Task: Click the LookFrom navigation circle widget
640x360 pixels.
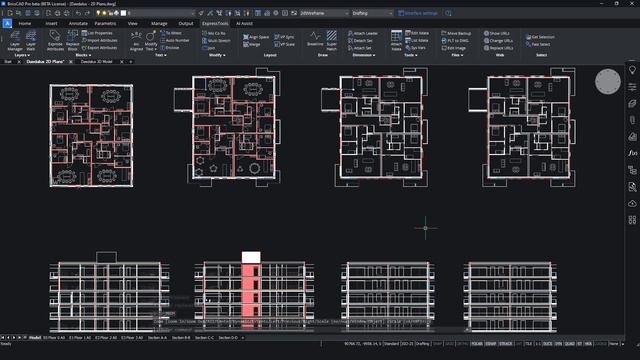Action: tap(608, 82)
